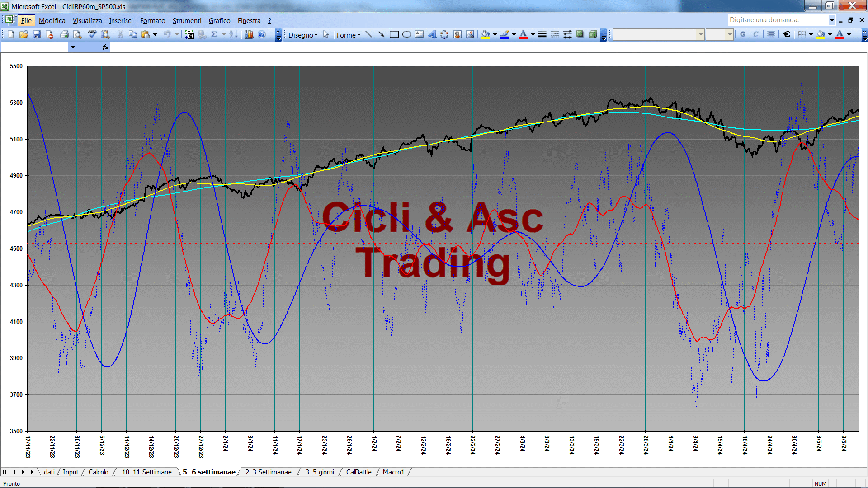Click the Arrow Style icon
The width and height of the screenshot is (868, 488).
click(x=567, y=34)
